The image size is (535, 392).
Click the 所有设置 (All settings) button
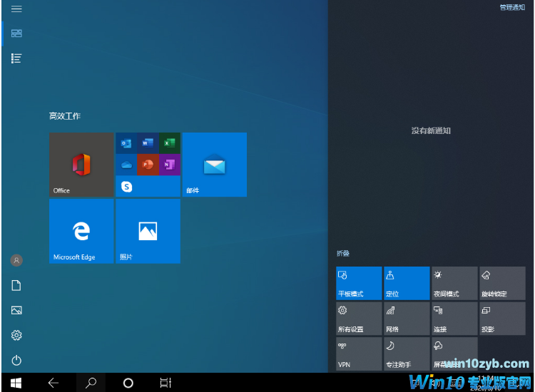point(359,319)
